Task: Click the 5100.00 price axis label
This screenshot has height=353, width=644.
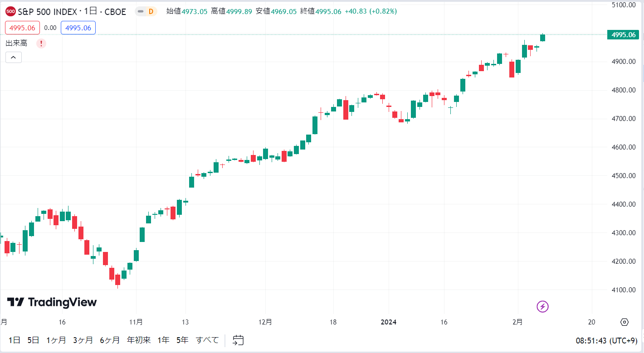Action: tap(623, 5)
